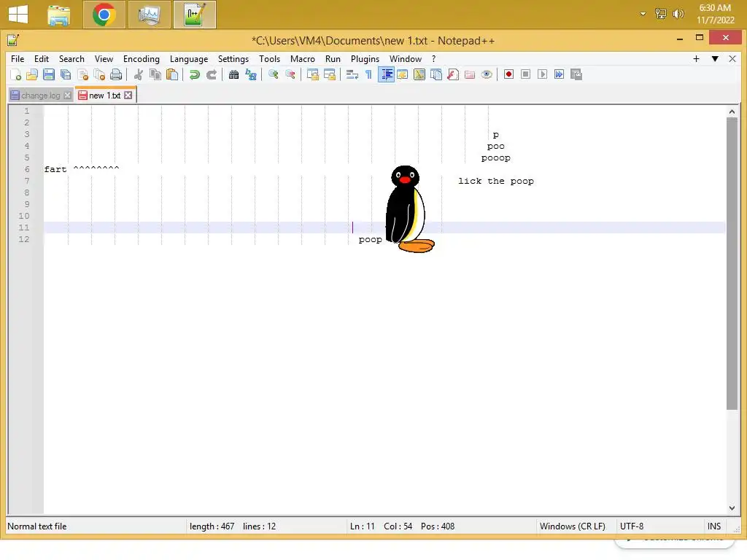Open the Run menu
Image resolution: width=747 pixels, height=560 pixels.
pyautogui.click(x=333, y=59)
